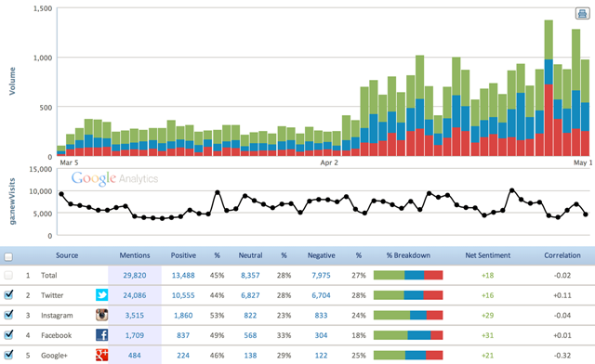Viewport: 595px width, 364px height.
Task: Open Total positive 13,488 link
Action: click(183, 275)
